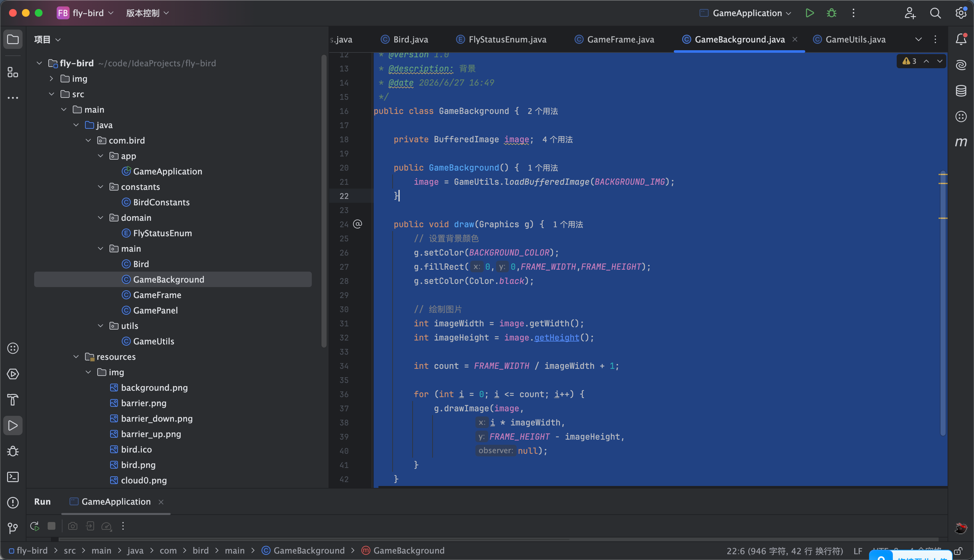Switch to Bird.java editor tab
This screenshot has width=974, height=560.
point(404,39)
